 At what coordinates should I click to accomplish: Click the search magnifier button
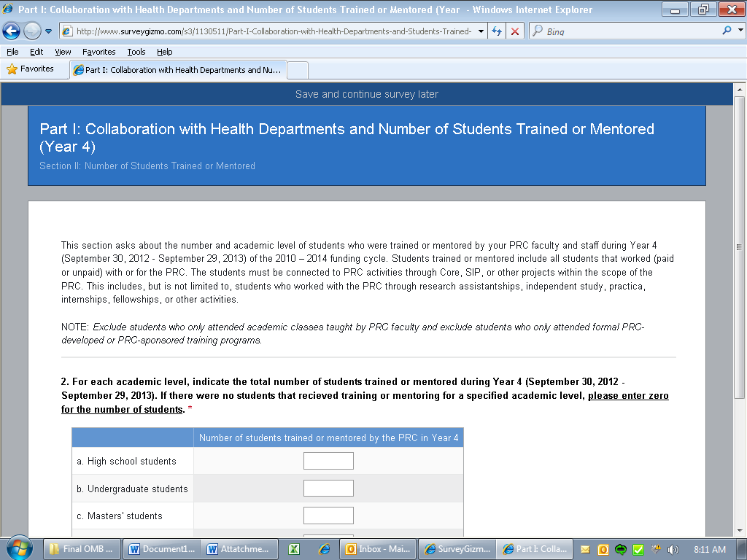[x=727, y=31]
